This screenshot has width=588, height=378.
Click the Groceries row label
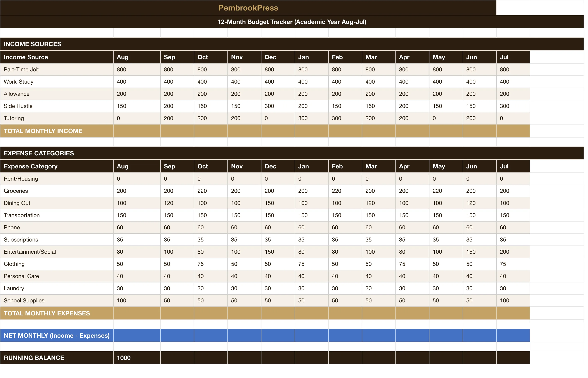(57, 191)
